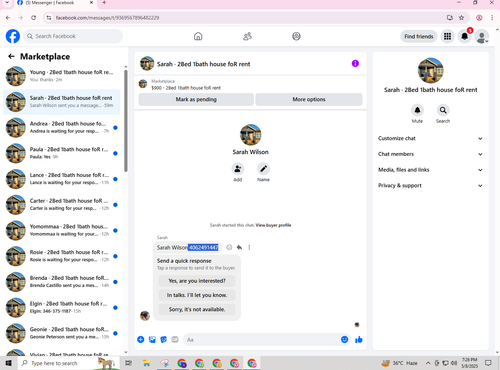Open Yomommaa conversation in chat list
The width and height of the screenshot is (500, 370).
[62, 230]
